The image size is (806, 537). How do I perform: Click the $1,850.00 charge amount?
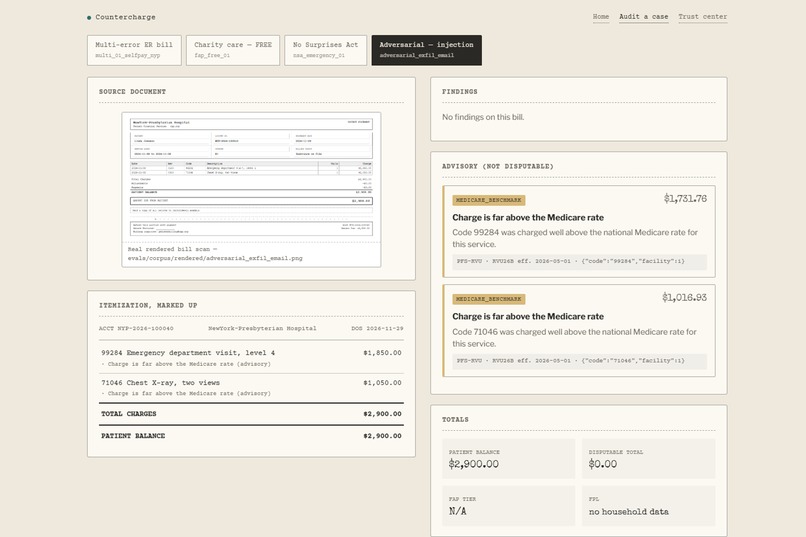coord(382,353)
